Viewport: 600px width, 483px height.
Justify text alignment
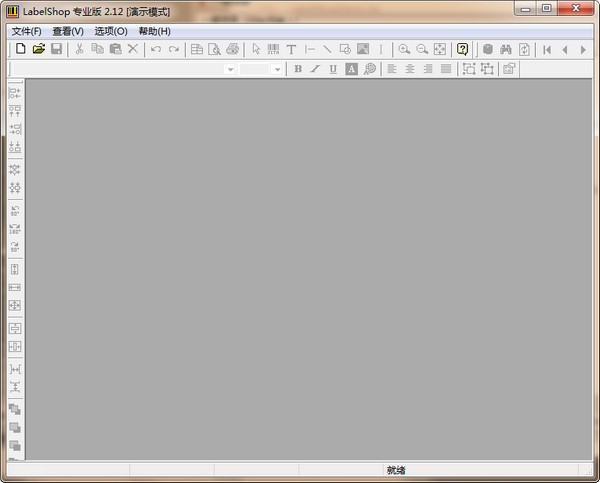[x=446, y=69]
